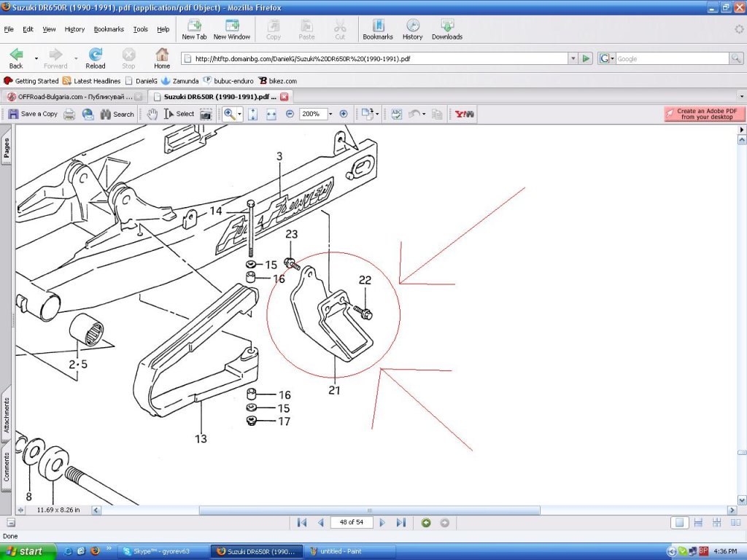Click the page number field

[x=352, y=523]
